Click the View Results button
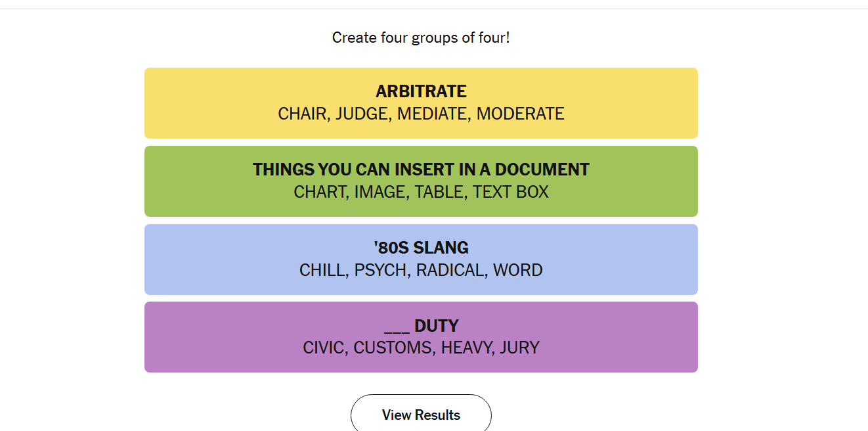This screenshot has width=868, height=431. [421, 415]
